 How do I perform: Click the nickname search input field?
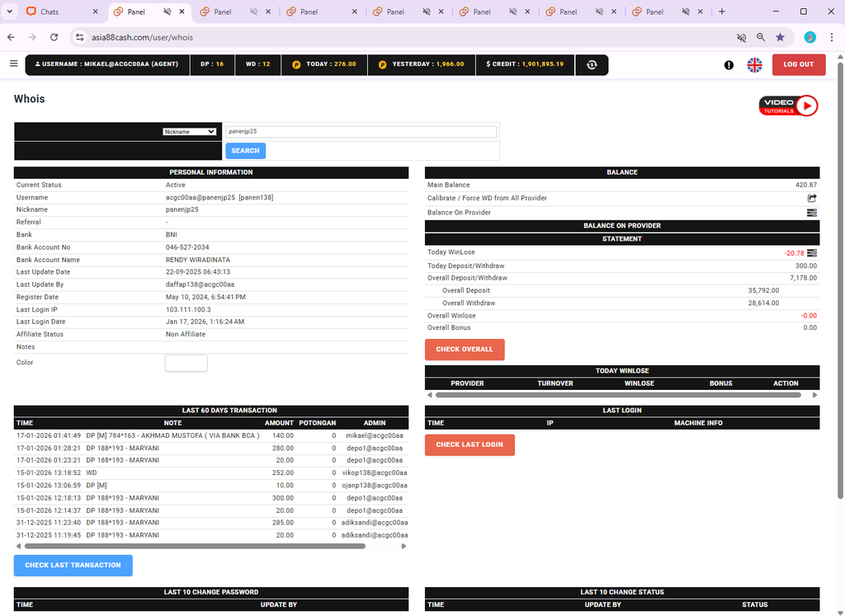[361, 131]
